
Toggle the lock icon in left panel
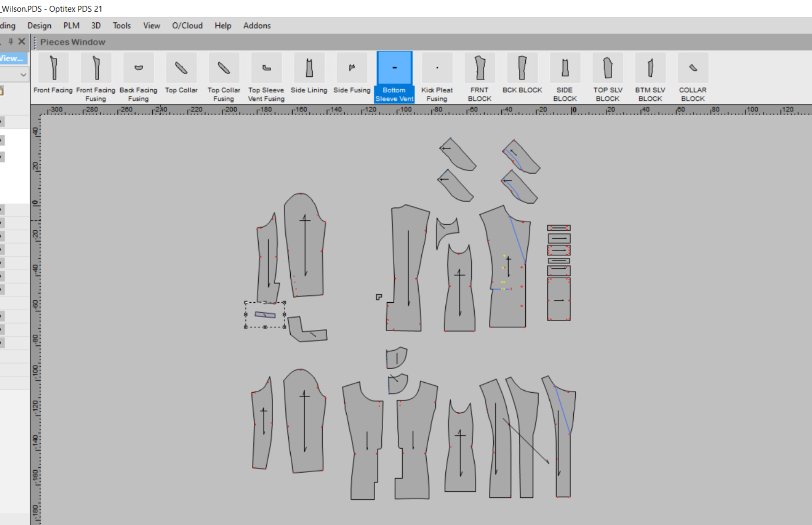(2, 91)
